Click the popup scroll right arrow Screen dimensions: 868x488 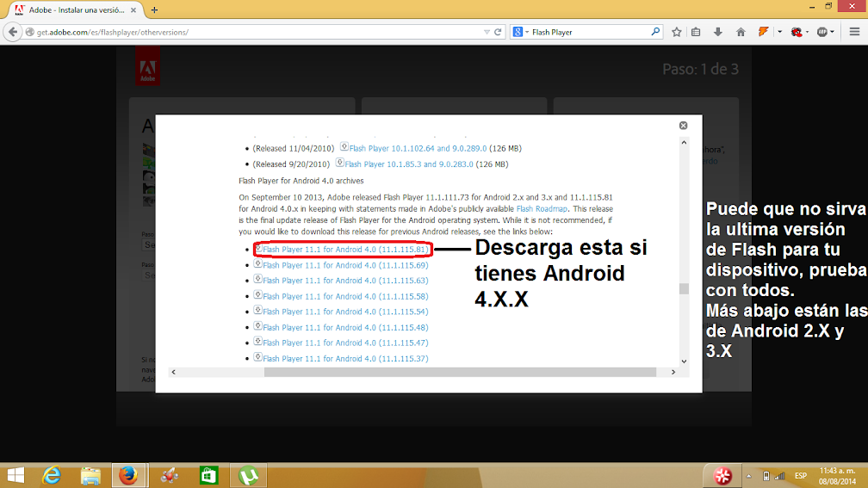click(x=673, y=372)
